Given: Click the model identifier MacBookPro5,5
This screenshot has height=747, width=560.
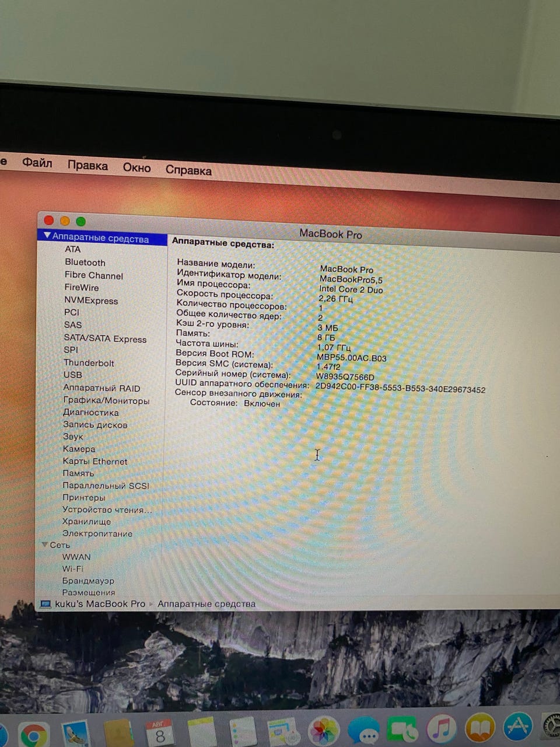Looking at the screenshot, I should (351, 279).
